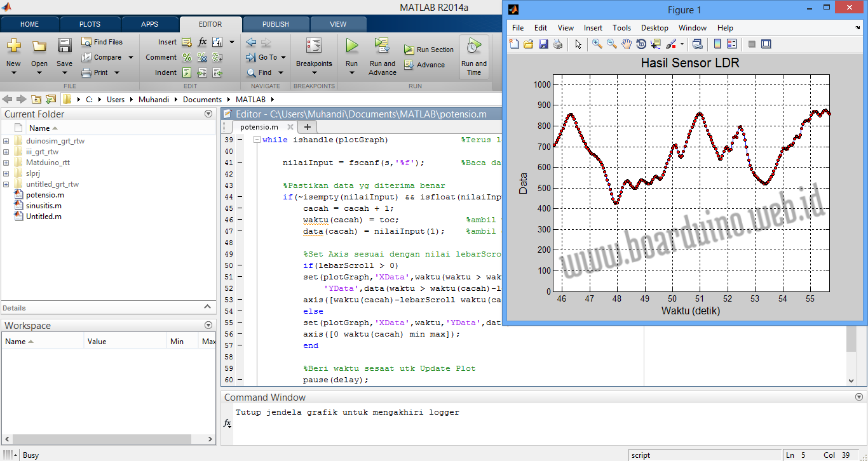Click the Open File icon in Figure 1 toolbar
Image resolution: width=868 pixels, height=461 pixels.
pyautogui.click(x=528, y=44)
